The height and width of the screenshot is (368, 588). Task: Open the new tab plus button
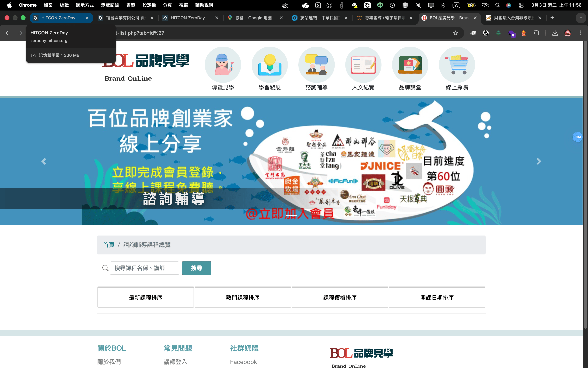coord(552,18)
